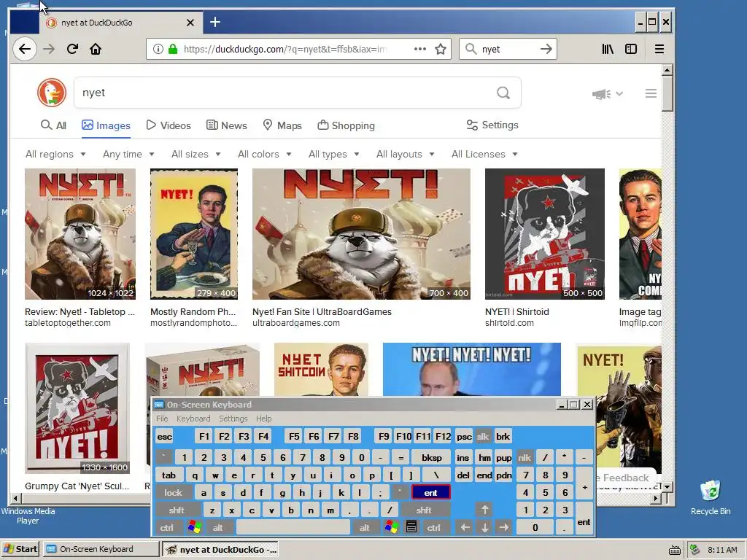The image size is (747, 560).
Task: Click the green padlock security icon
Action: (173, 49)
